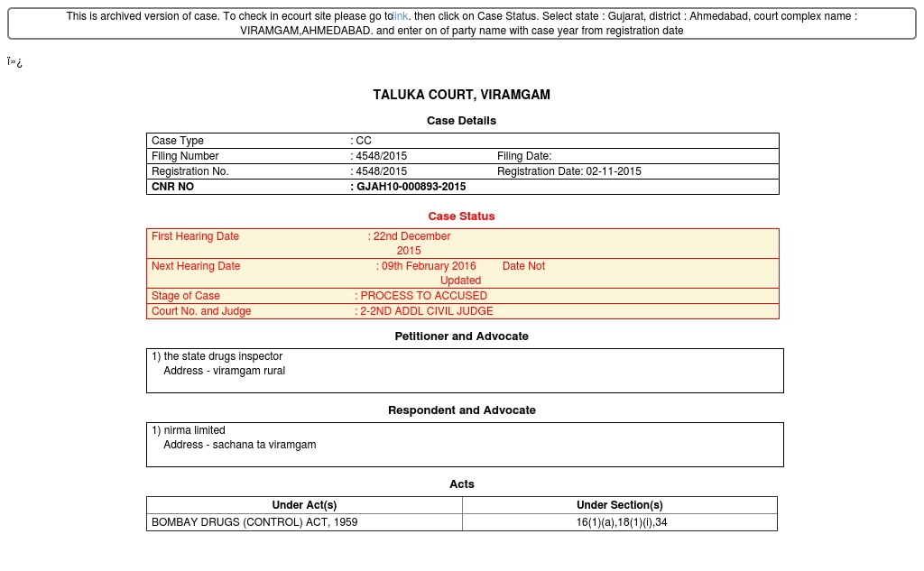Click the 'Under Act(s)' column header

click(304, 505)
